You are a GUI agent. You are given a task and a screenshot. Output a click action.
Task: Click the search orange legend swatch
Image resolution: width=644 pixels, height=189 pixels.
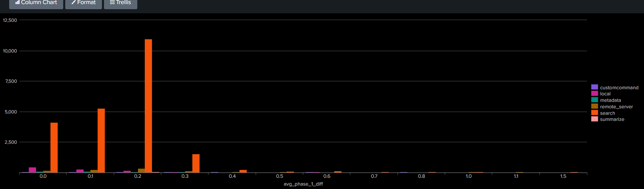click(x=594, y=113)
